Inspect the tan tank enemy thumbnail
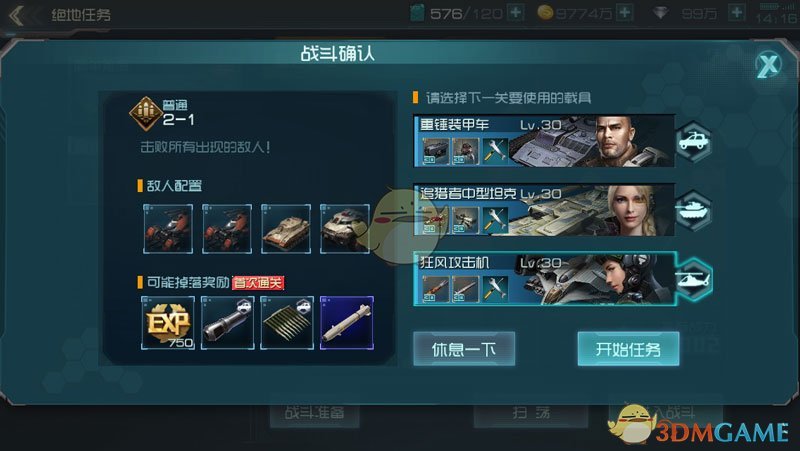800x451 pixels. click(x=286, y=229)
